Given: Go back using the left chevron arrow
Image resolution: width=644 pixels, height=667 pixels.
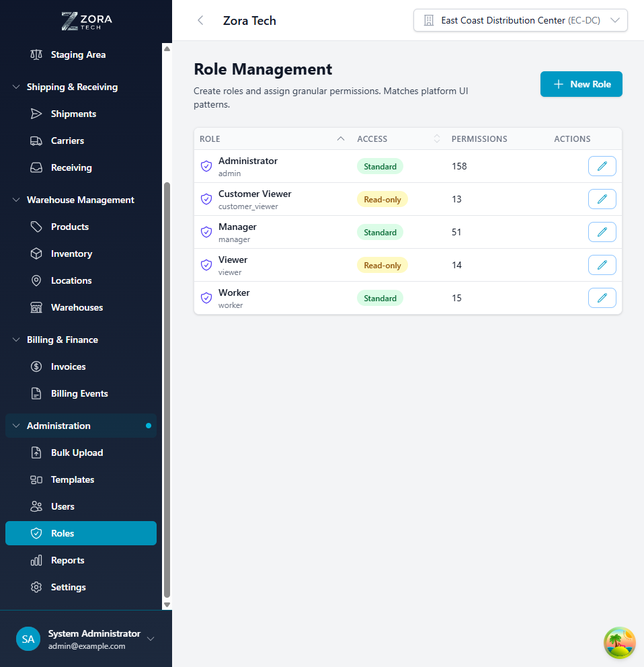Looking at the screenshot, I should (200, 20).
